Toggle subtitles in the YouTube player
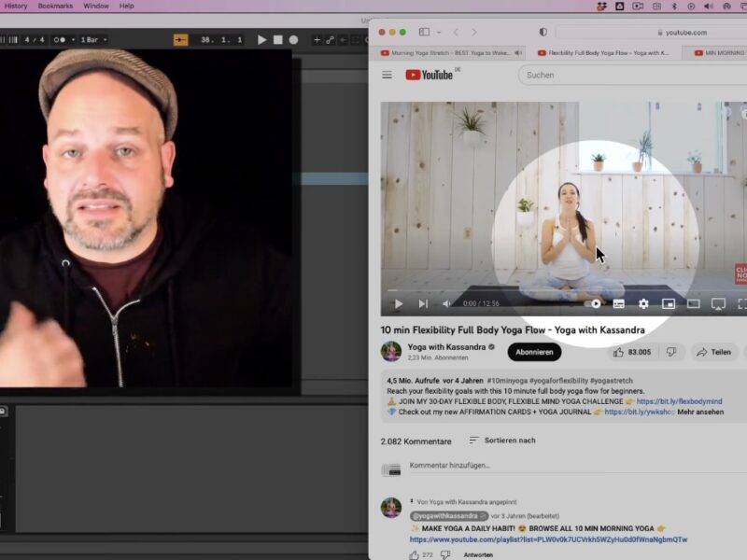Image resolution: width=747 pixels, height=560 pixels. [618, 303]
